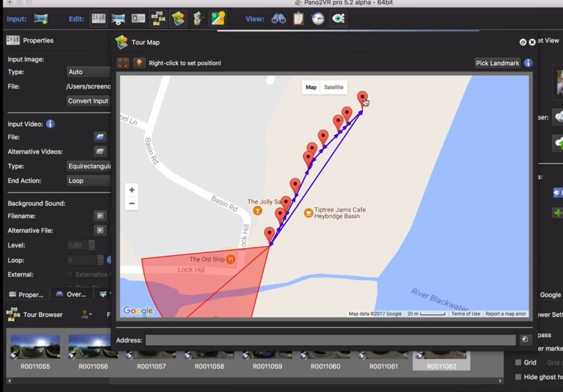Switch to the Overview tab
The height and width of the screenshot is (392, 563).
click(x=71, y=294)
